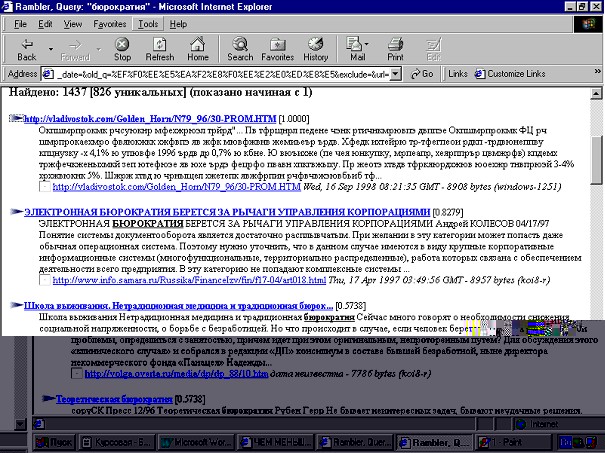Open the File menu

pos(20,24)
